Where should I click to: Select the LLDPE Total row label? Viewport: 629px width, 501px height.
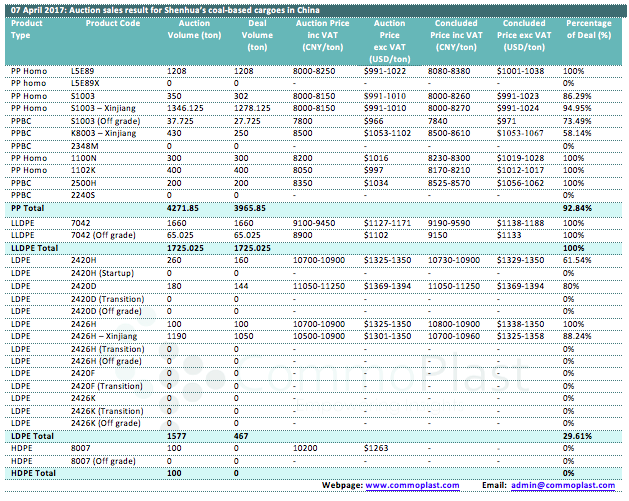[35, 246]
